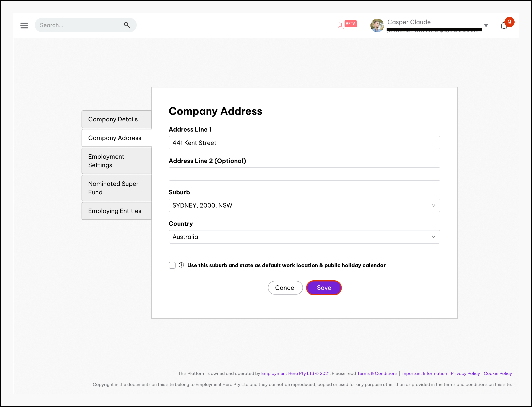Open the Privacy Policy link
This screenshot has width=532, height=407.
(465, 373)
